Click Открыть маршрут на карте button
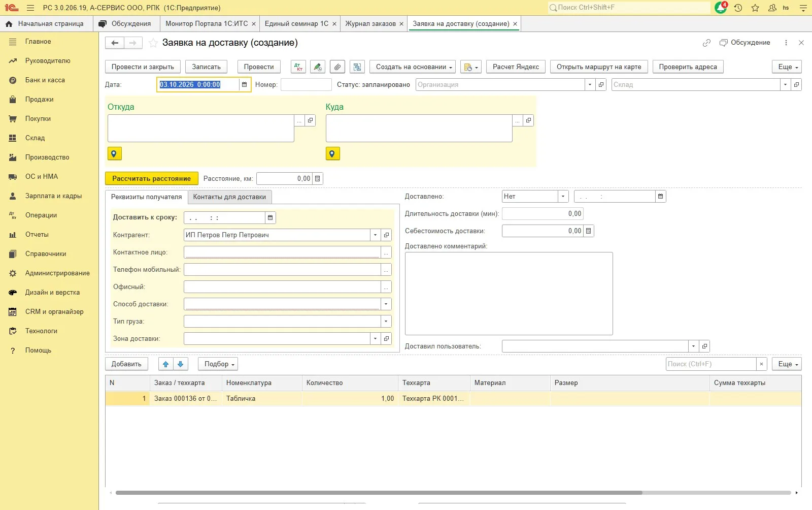Screen dimensions: 812x510 coord(599,67)
